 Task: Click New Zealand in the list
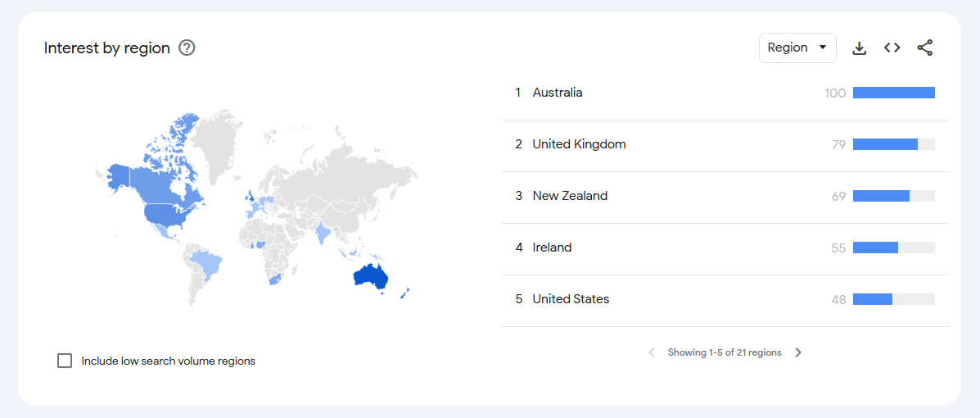(x=570, y=196)
